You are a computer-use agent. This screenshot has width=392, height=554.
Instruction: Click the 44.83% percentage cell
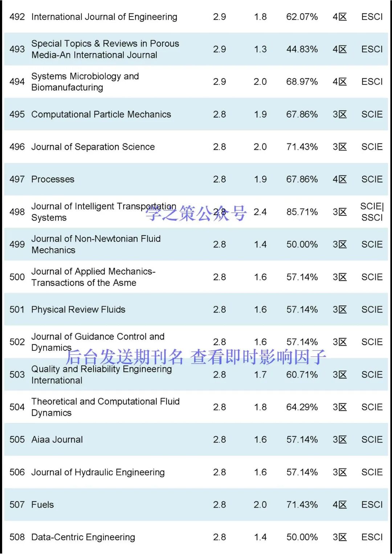click(x=302, y=49)
